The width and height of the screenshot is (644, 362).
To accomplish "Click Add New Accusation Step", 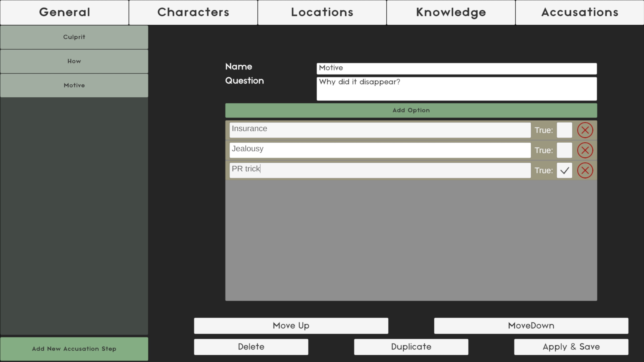I will point(74,349).
